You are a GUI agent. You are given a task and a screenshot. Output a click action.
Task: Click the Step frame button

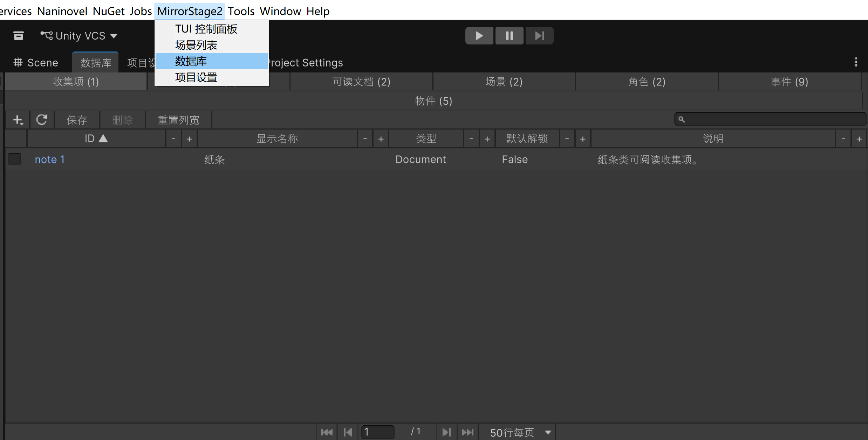(539, 36)
